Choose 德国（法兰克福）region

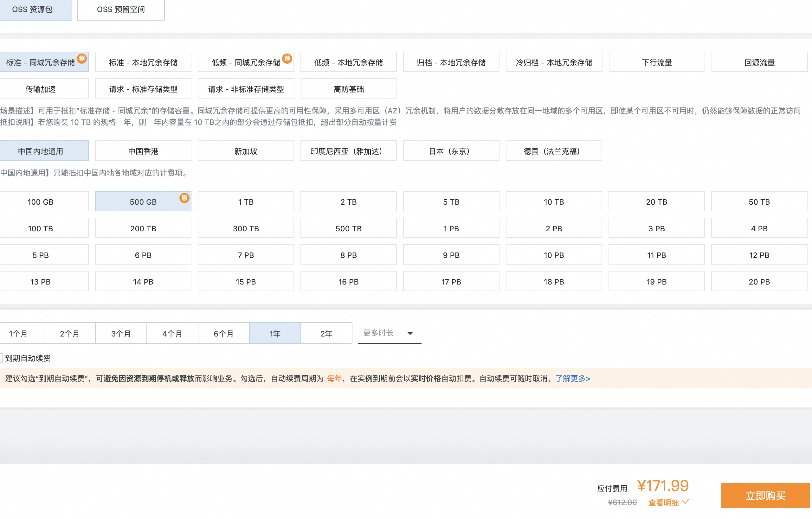553,151
